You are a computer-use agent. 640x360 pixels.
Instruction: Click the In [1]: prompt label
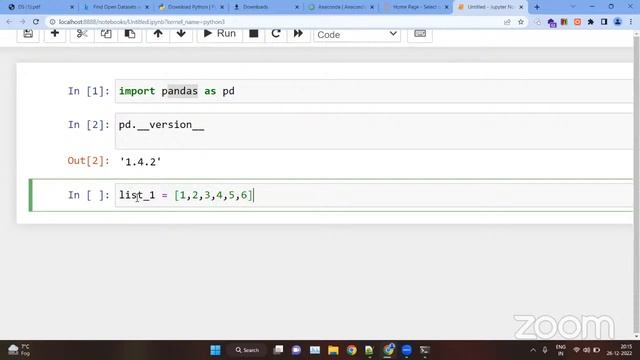(x=89, y=91)
